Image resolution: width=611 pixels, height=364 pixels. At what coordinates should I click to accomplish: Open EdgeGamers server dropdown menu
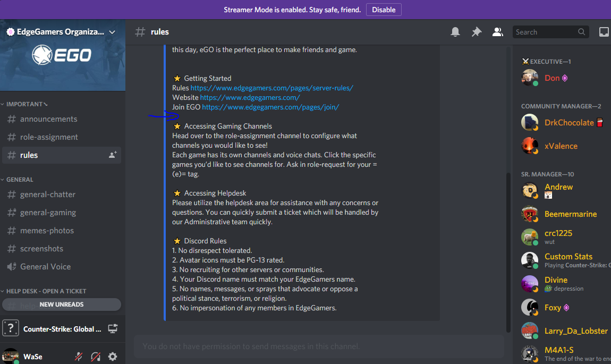pos(112,32)
